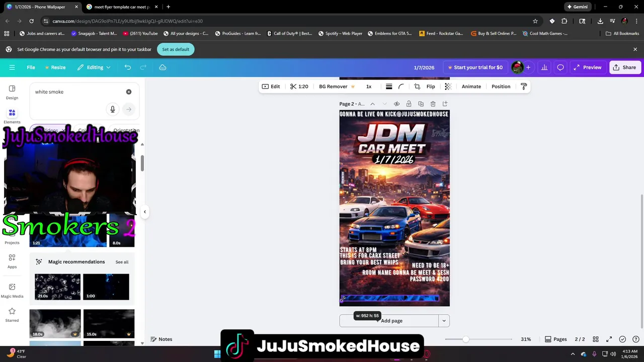Open the Canva main menu hamburger

12,67
